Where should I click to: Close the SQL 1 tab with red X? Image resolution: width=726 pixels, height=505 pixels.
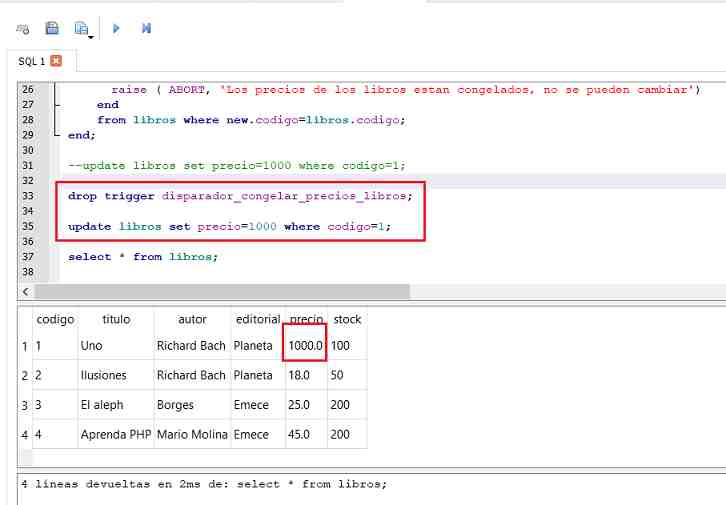56,61
